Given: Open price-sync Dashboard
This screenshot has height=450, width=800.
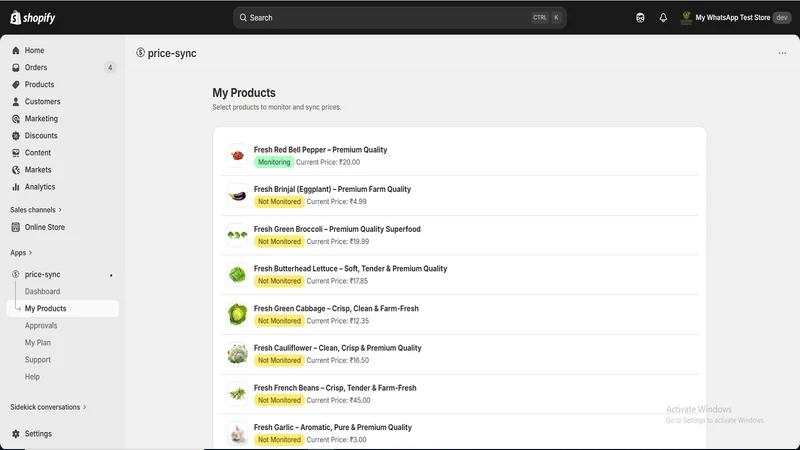Looking at the screenshot, I should 42,291.
